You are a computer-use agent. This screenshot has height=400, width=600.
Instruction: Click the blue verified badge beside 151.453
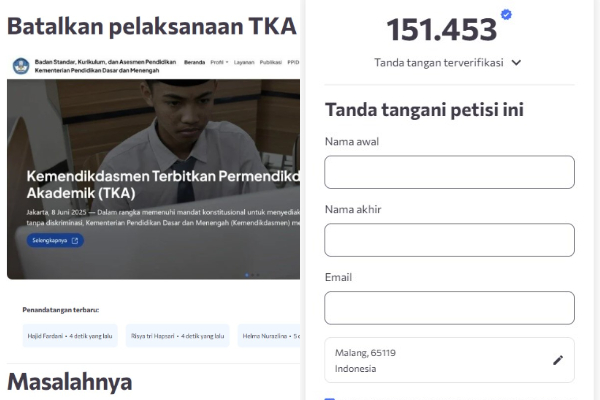(506, 15)
